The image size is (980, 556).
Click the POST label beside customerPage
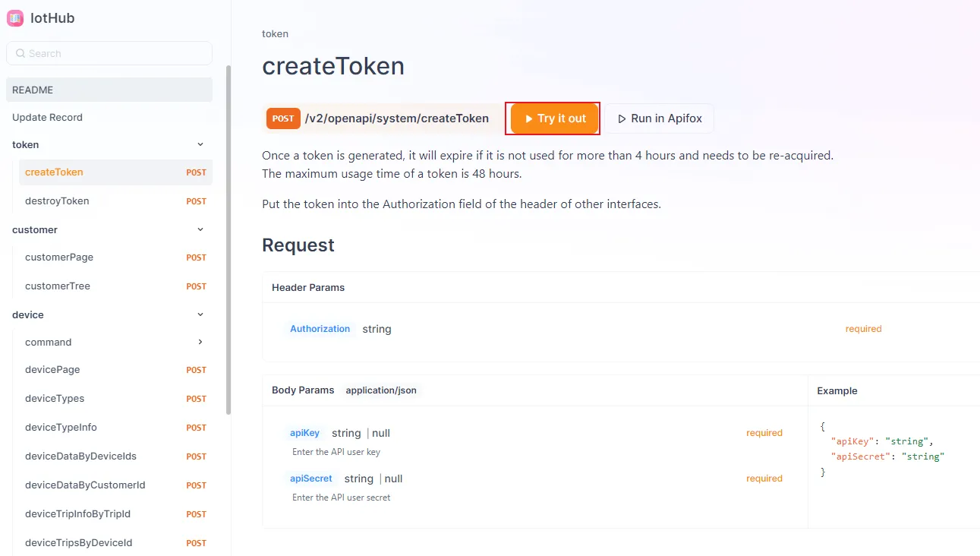pyautogui.click(x=196, y=257)
